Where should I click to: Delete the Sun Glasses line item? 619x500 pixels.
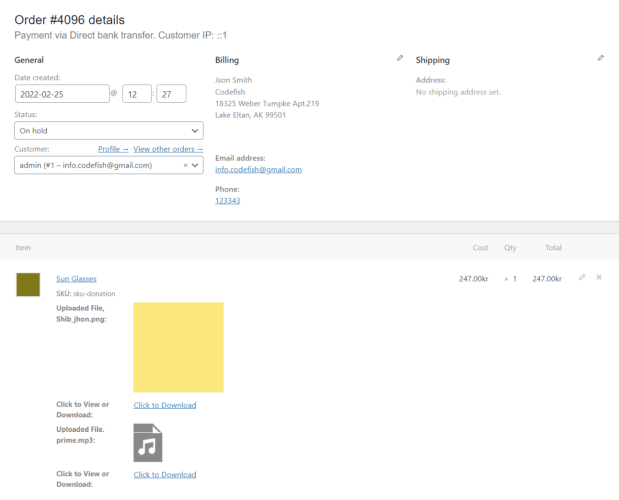coord(599,277)
